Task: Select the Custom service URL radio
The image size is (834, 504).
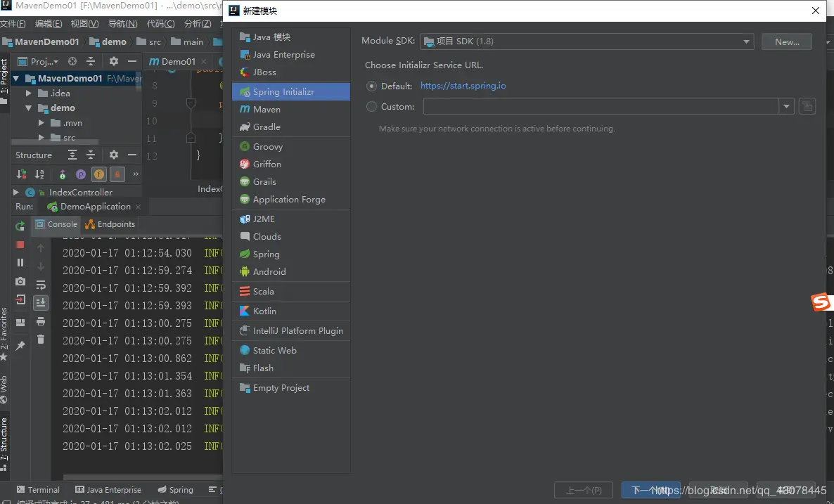Action: pos(371,106)
